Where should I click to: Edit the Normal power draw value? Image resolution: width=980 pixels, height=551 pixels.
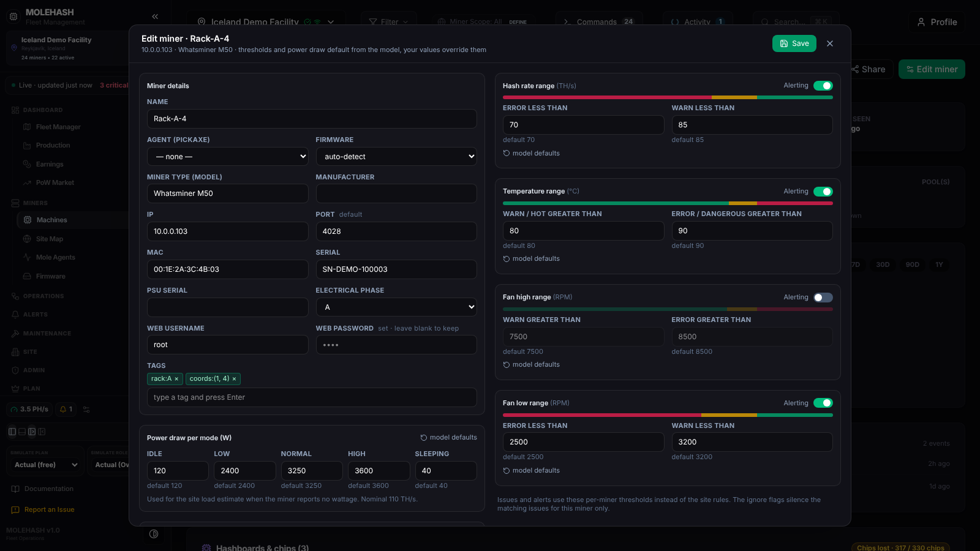311,471
